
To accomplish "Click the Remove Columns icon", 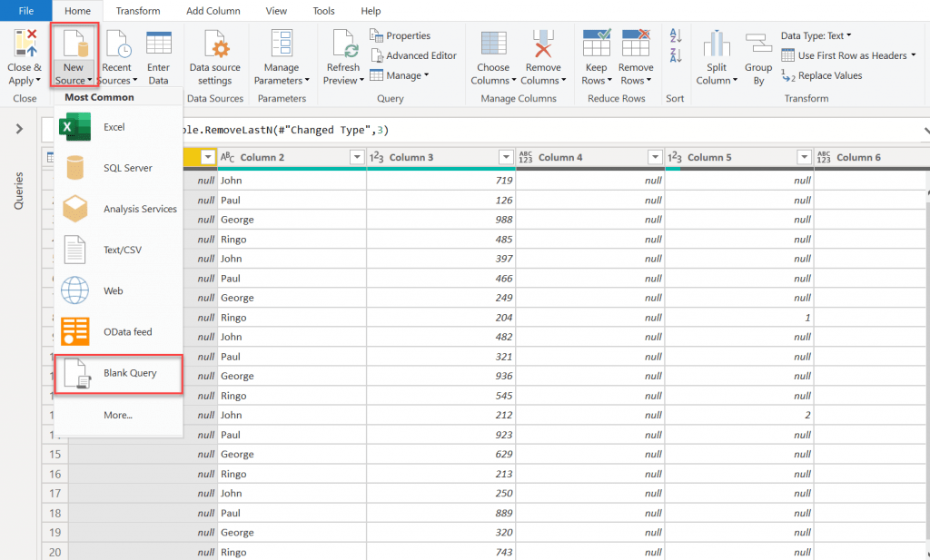I will pyautogui.click(x=543, y=44).
